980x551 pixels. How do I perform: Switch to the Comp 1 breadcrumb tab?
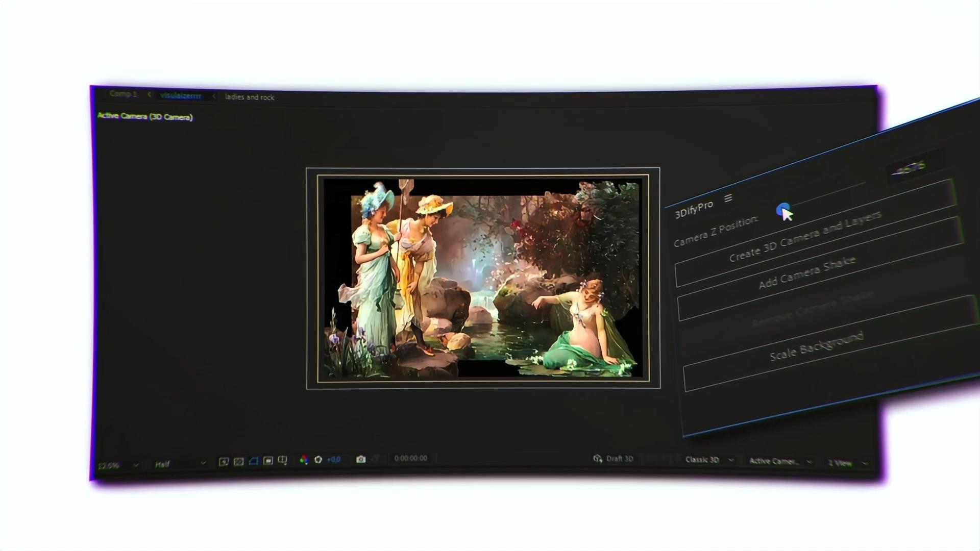coord(123,94)
